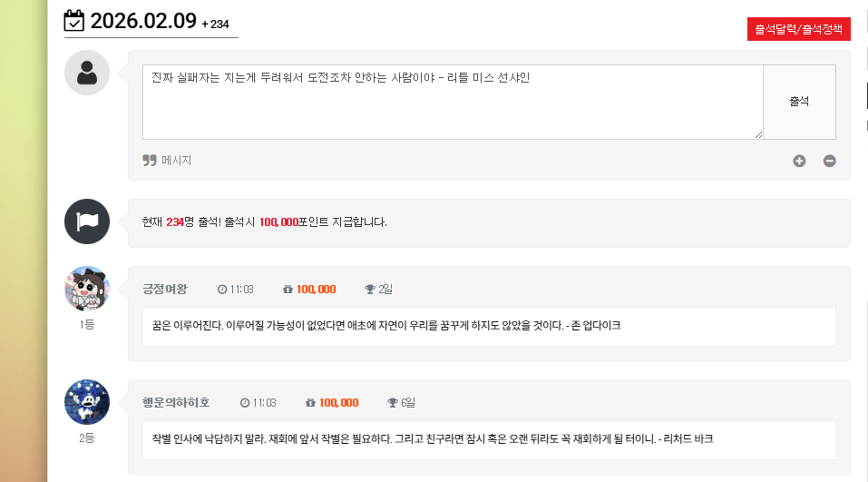Click the plus icon to enlarge message box
868x482 pixels.
[x=799, y=161]
